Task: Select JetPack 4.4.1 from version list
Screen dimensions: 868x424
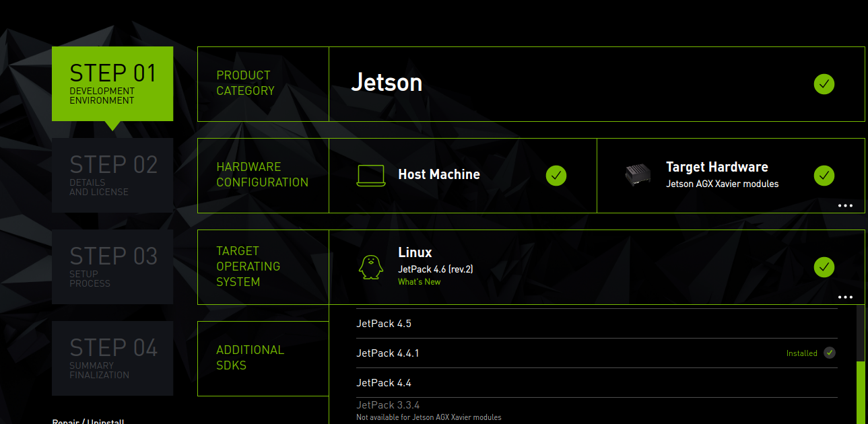Action: [x=597, y=353]
